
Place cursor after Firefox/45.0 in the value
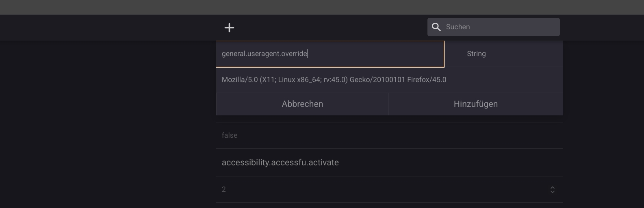[447, 80]
